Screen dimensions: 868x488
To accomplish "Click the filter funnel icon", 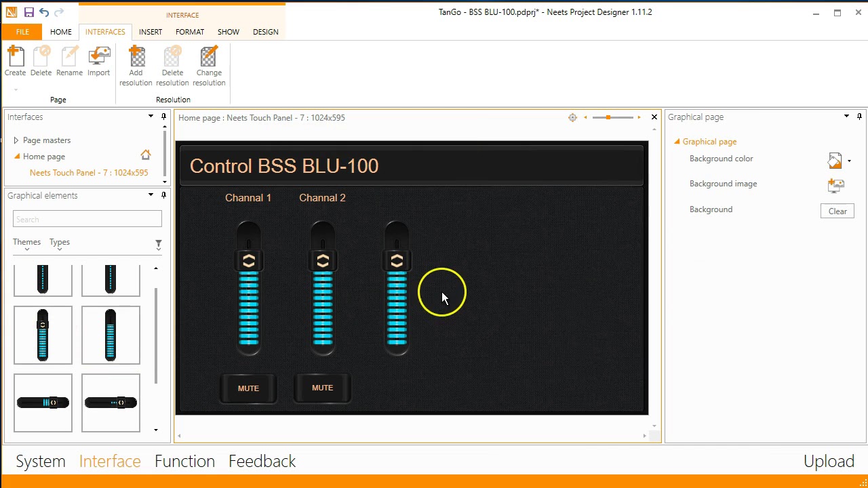I will click(x=158, y=244).
